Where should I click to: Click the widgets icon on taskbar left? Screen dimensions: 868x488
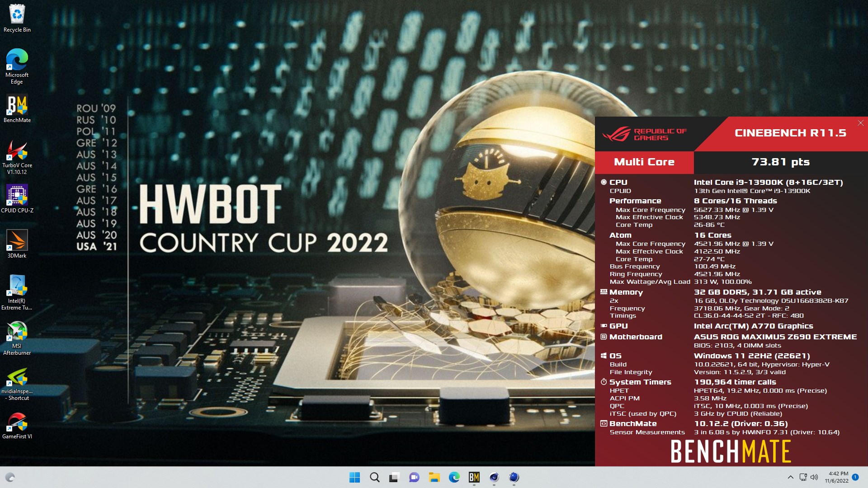tap(10, 477)
